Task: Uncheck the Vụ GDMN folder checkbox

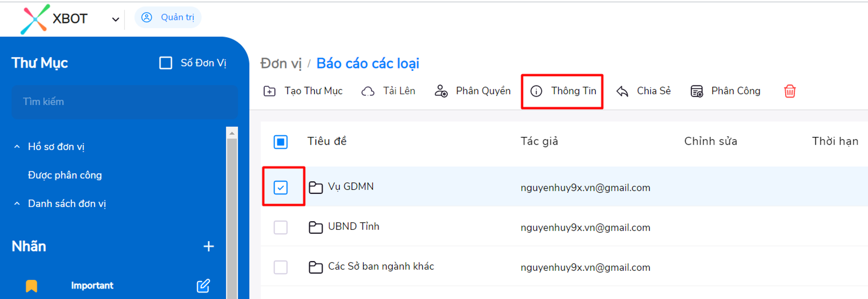Action: (x=281, y=188)
